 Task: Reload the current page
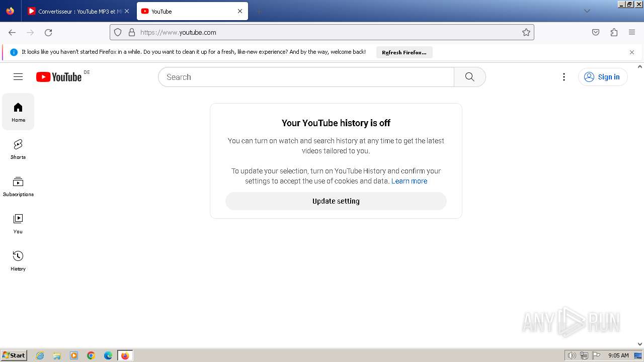48,32
